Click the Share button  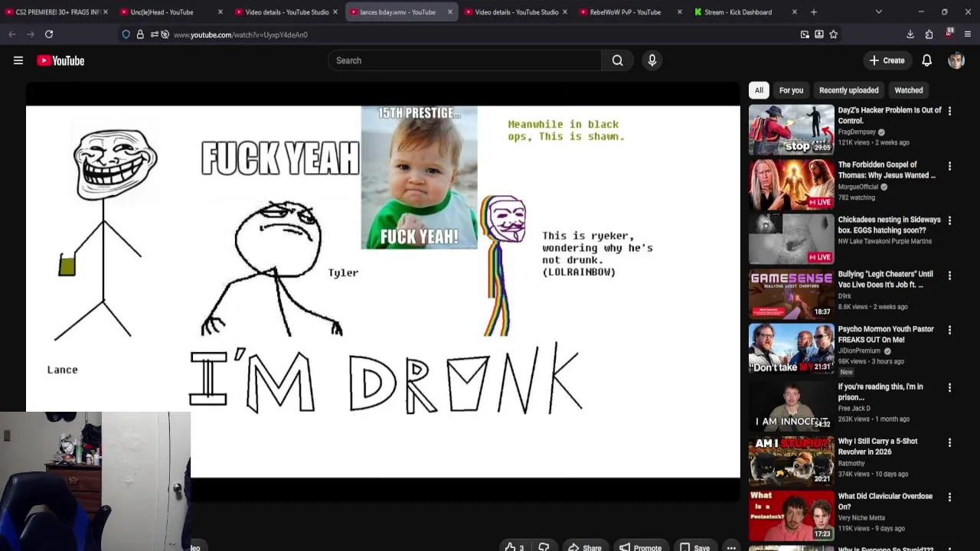click(585, 546)
